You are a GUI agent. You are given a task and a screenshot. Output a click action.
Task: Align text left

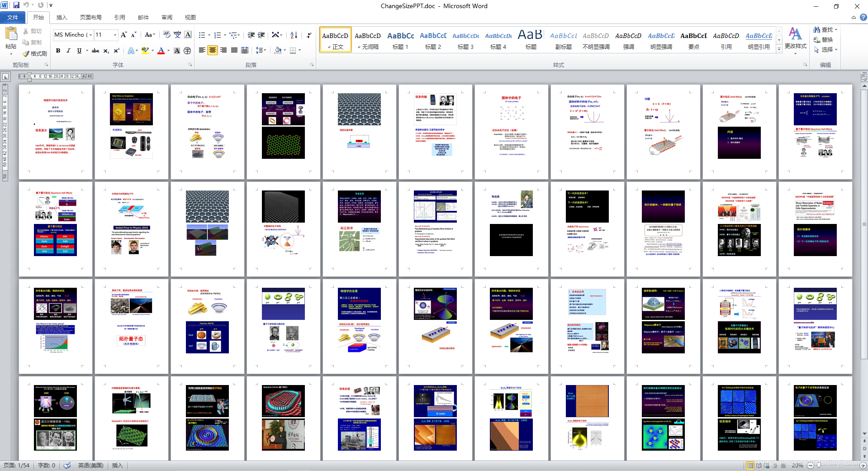pos(202,50)
